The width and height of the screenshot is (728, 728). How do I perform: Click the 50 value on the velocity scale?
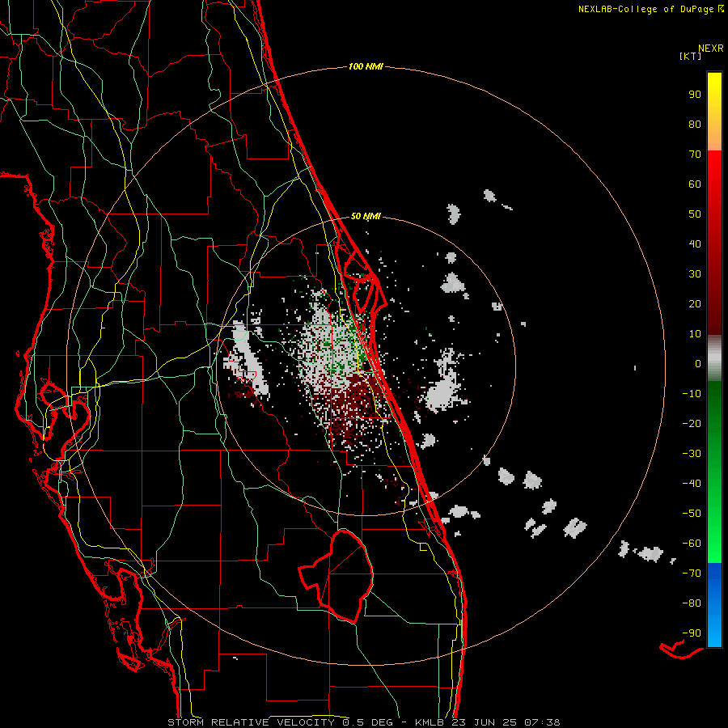pyautogui.click(x=695, y=214)
